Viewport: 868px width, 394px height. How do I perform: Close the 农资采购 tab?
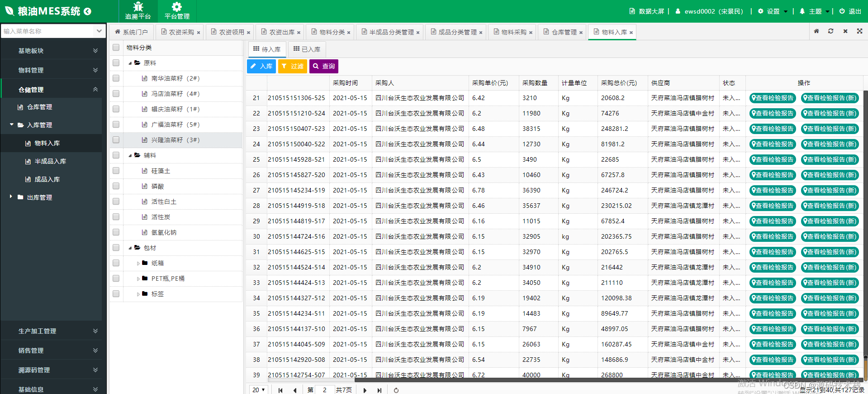click(199, 33)
